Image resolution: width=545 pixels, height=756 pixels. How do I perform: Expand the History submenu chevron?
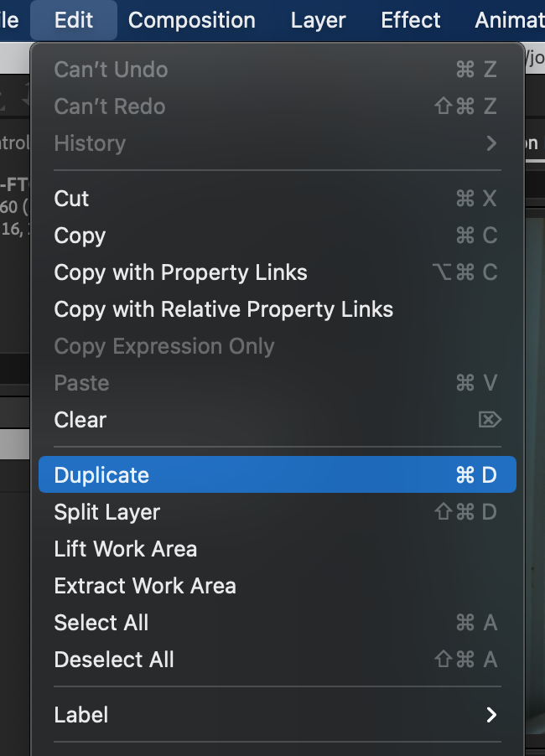click(491, 143)
